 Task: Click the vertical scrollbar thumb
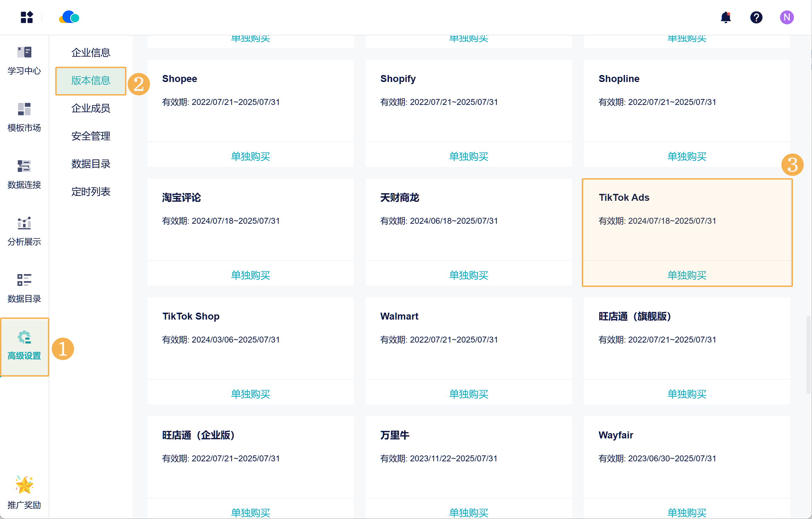pyautogui.click(x=808, y=354)
